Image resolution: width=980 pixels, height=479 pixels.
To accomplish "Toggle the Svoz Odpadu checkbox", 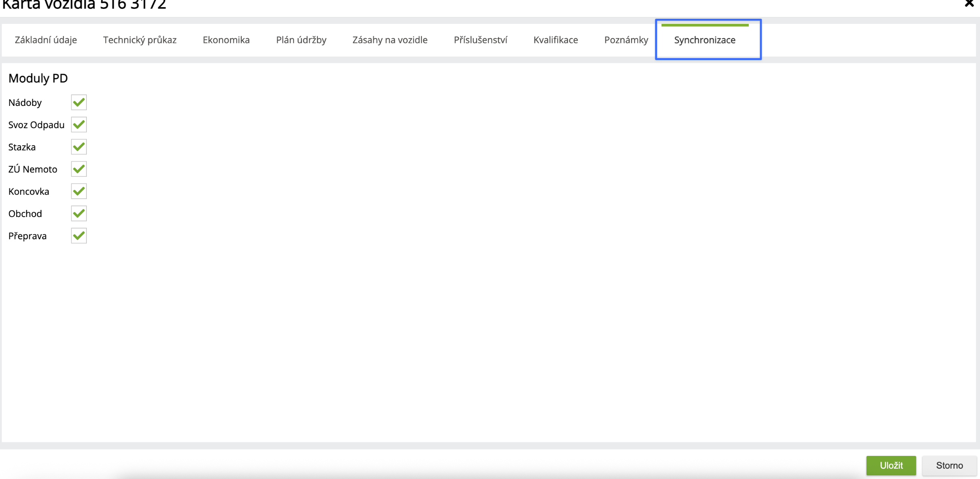I will tap(79, 125).
